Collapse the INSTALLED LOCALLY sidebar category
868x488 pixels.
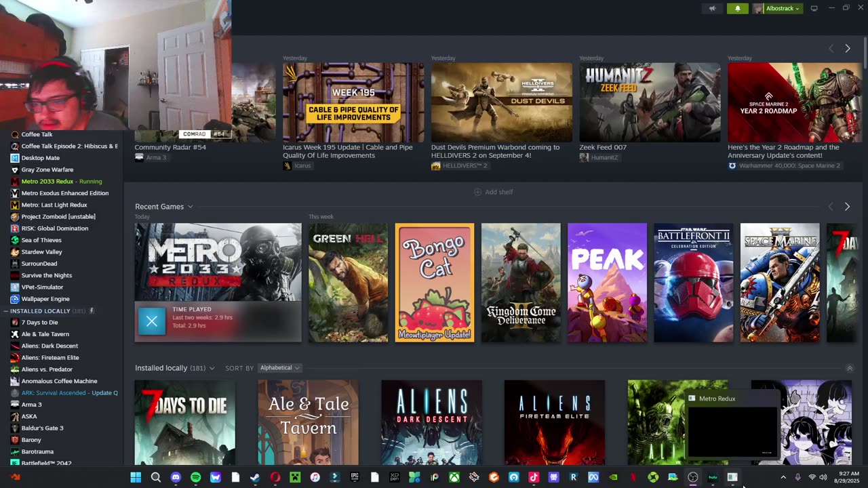point(6,311)
